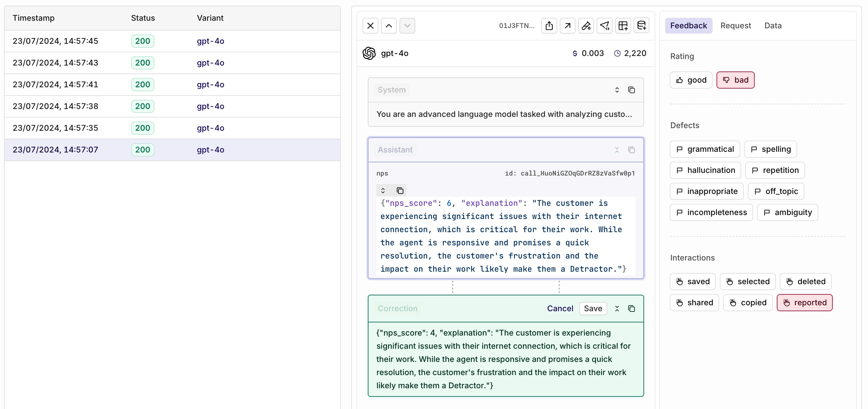Expand the System message block
The image size is (868, 409).
pos(617,90)
